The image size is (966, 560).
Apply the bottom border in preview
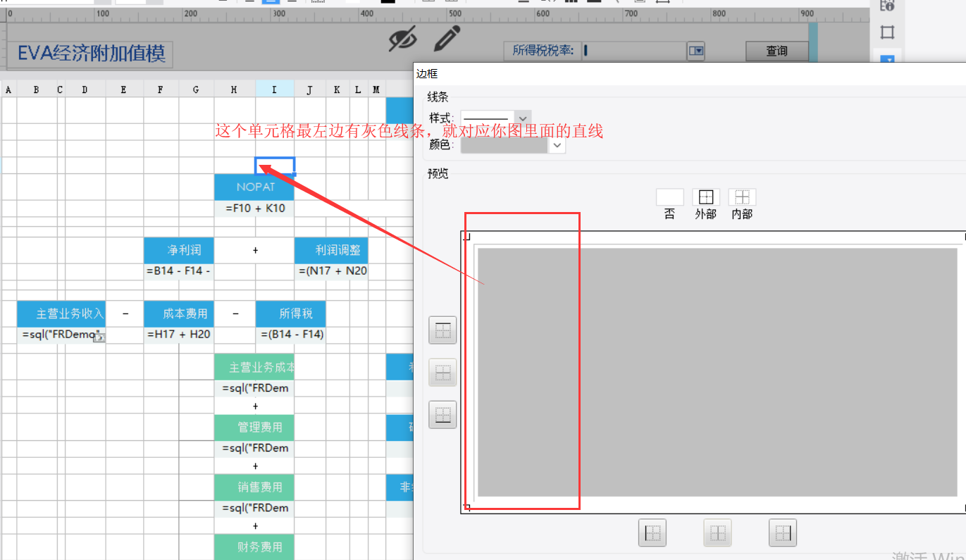click(442, 415)
